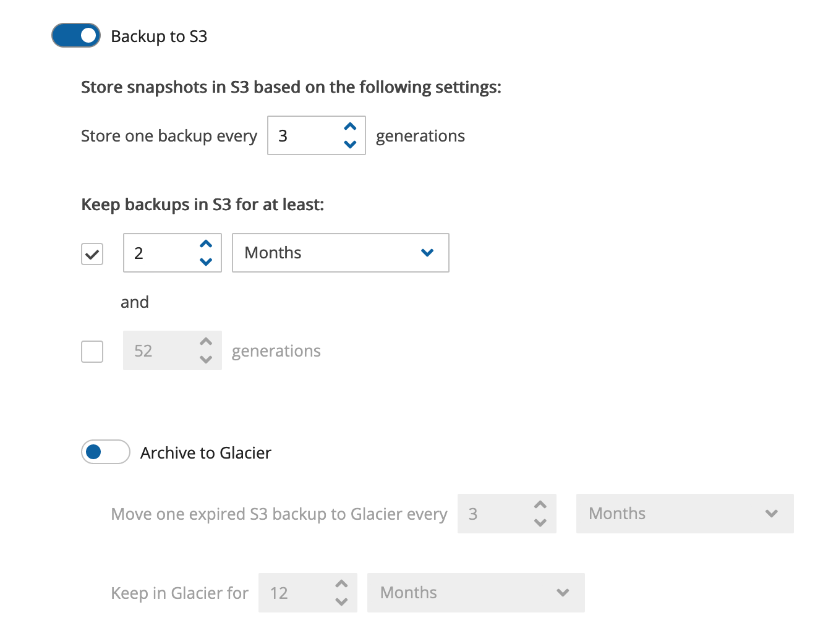Uncheck the keep-for-2-Months checkbox
The width and height of the screenshot is (836, 644).
[x=92, y=254]
